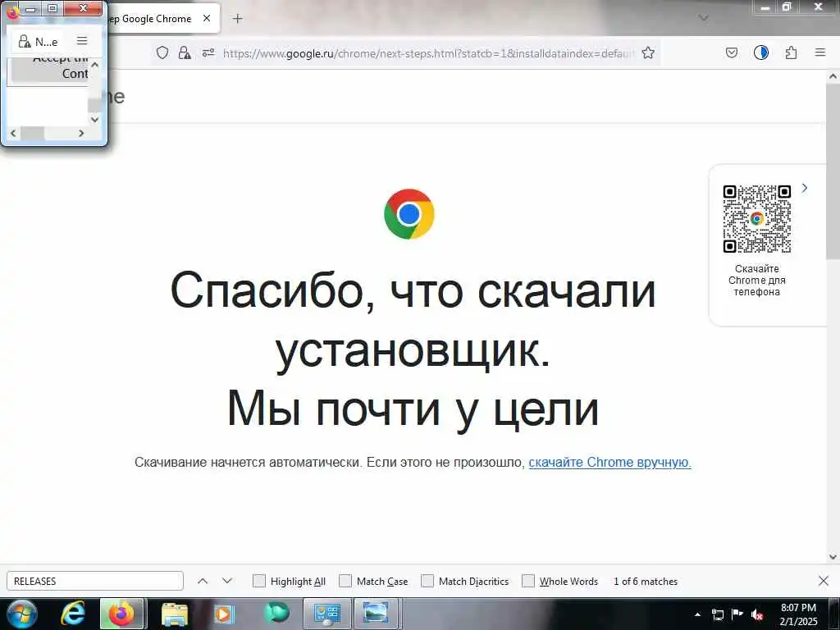Open hamburger menu in small Firefox window
840x630 pixels.
click(82, 41)
